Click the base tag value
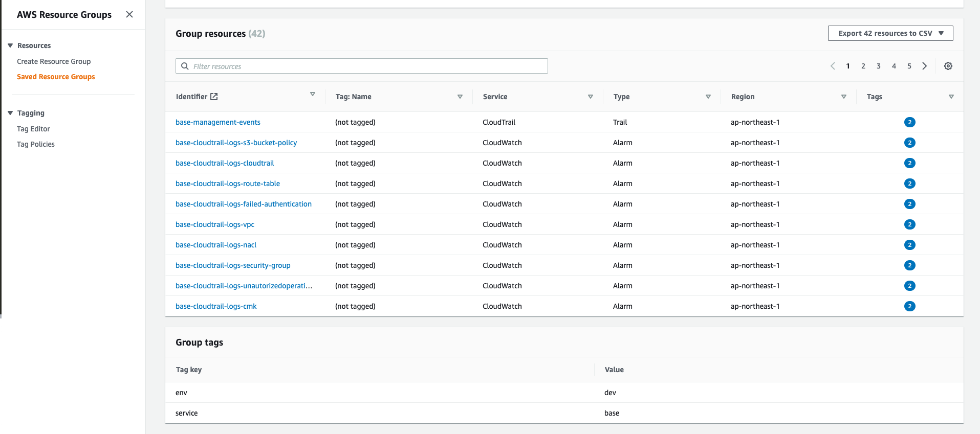This screenshot has width=980, height=434. [612, 413]
